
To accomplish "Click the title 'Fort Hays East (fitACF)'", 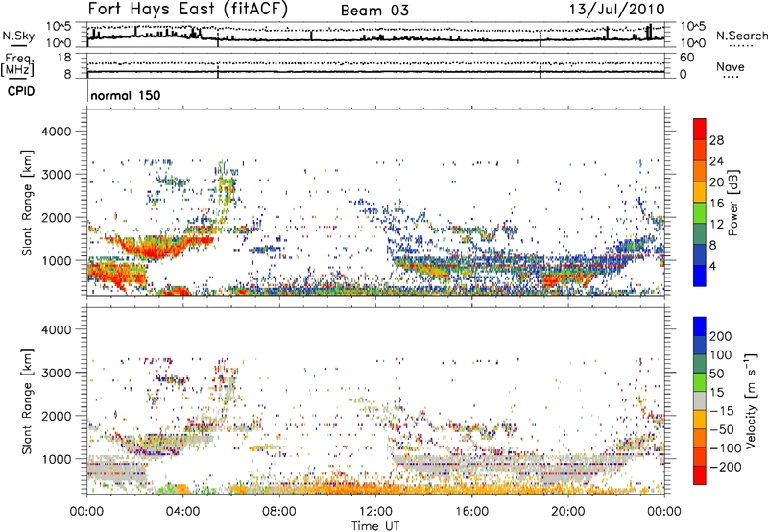I will (x=187, y=9).
